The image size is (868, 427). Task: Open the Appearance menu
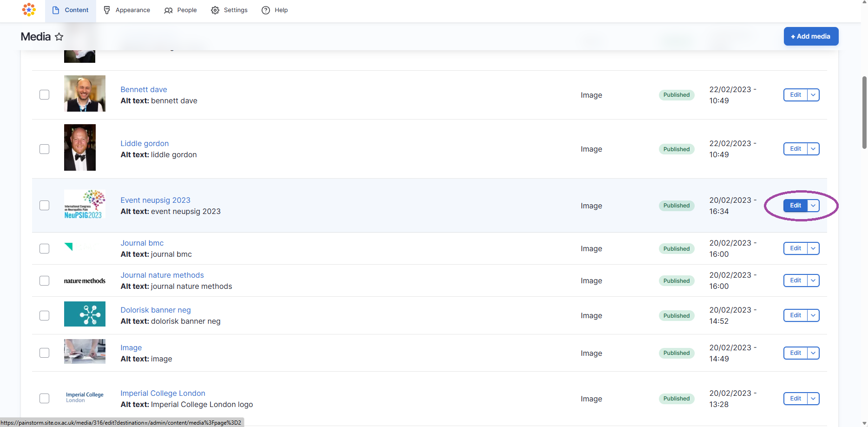pyautogui.click(x=132, y=10)
